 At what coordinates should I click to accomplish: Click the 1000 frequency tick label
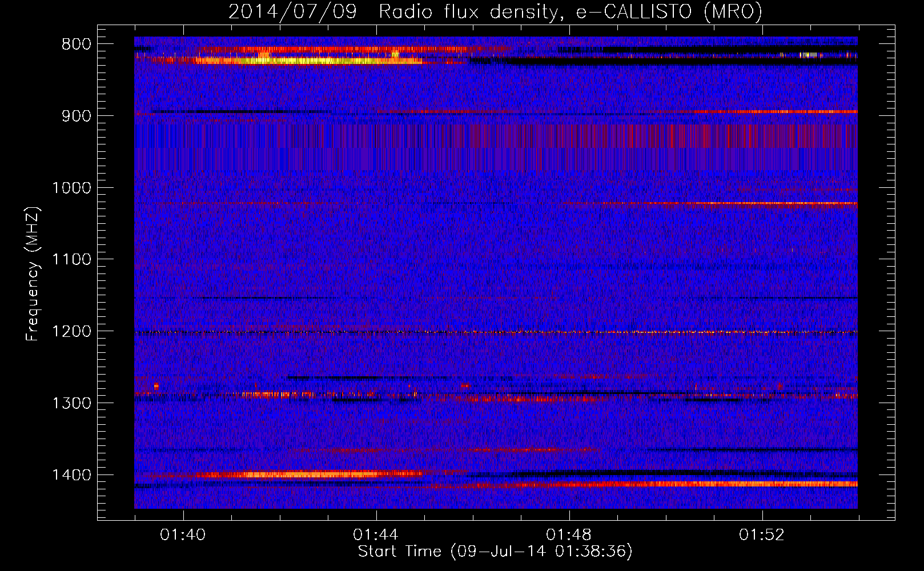(71, 188)
